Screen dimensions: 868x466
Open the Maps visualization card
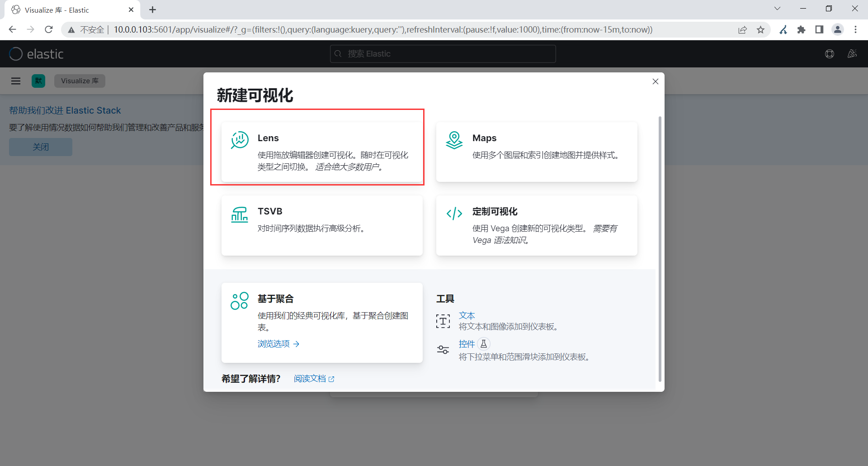point(537,152)
